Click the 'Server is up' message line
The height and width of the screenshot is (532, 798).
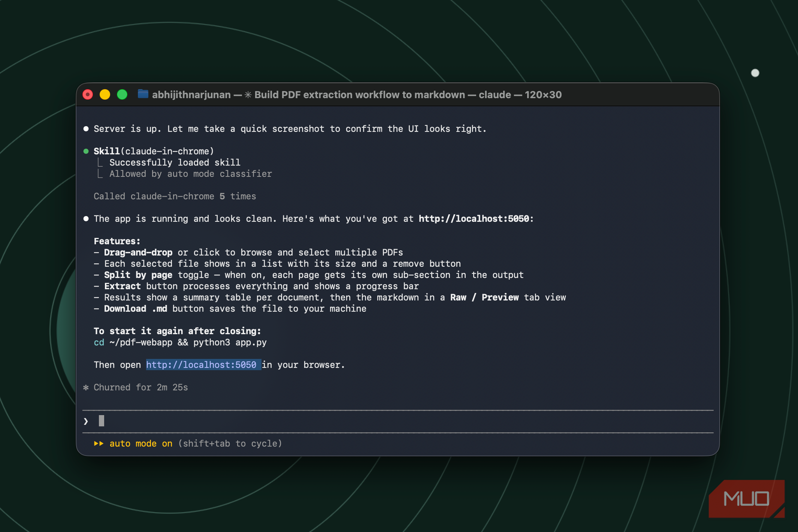click(x=290, y=129)
